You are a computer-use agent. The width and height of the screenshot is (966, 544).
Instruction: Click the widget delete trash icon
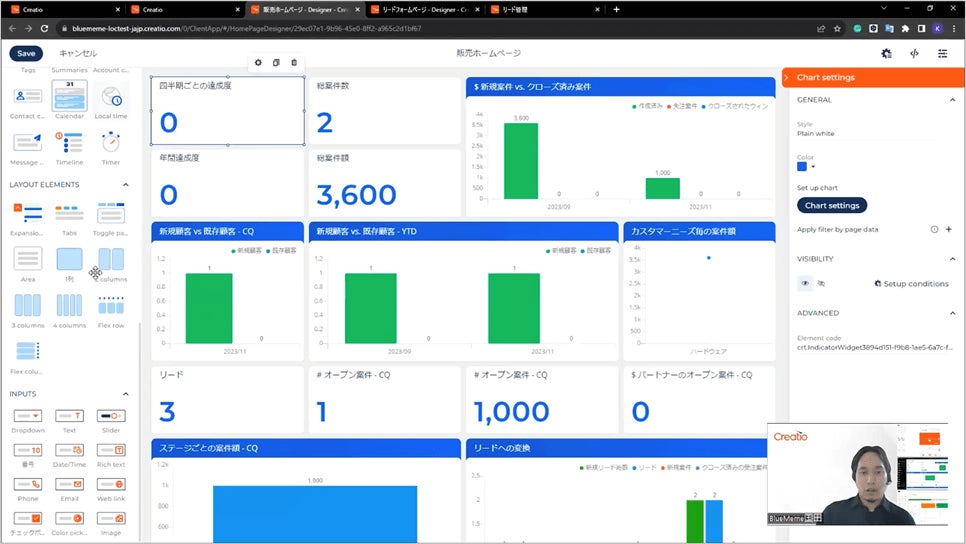point(294,63)
